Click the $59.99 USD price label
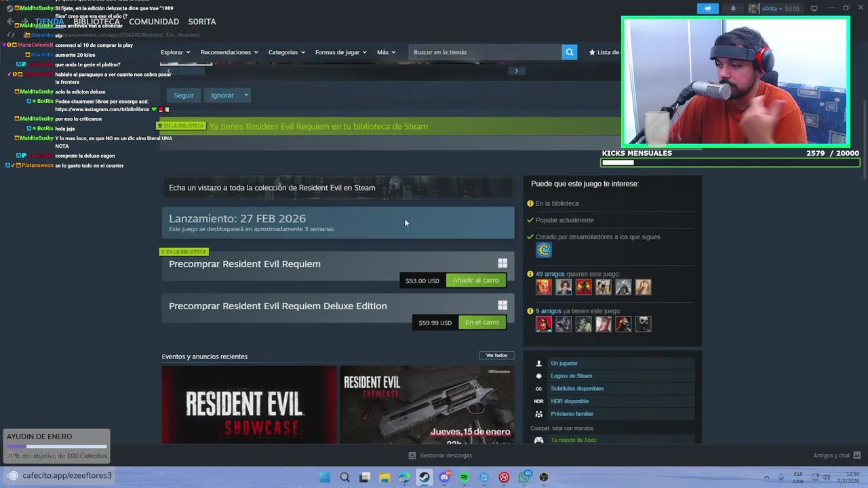The image size is (868, 488). [x=435, y=323]
